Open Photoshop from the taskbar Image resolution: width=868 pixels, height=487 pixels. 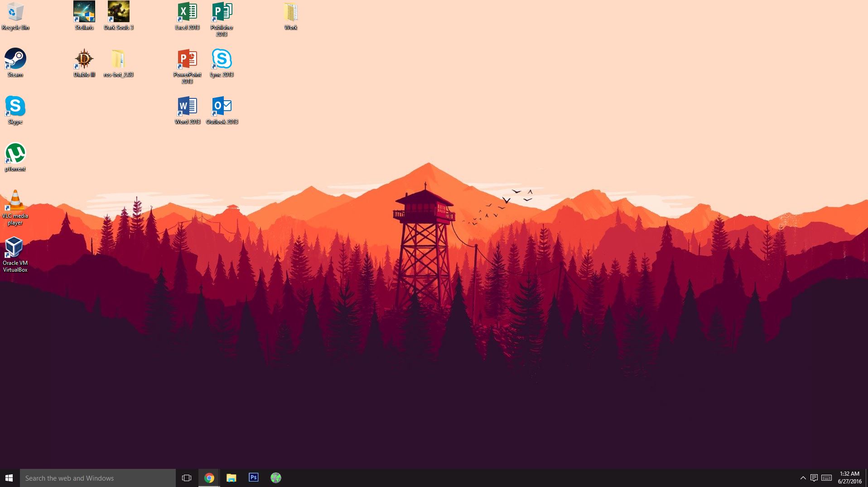pyautogui.click(x=253, y=478)
